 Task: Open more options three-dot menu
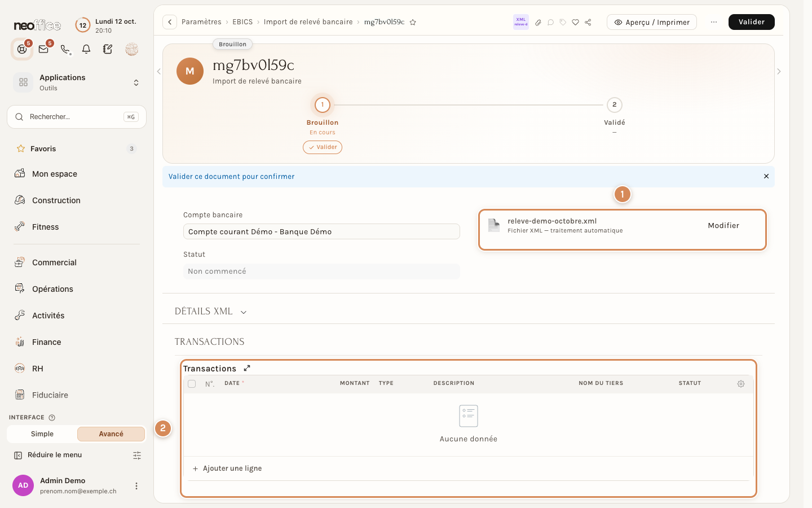point(714,22)
